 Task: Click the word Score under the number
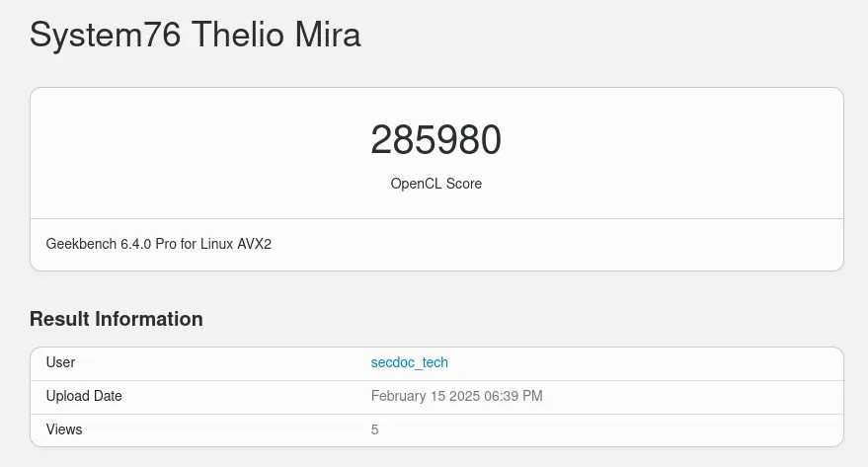(464, 184)
